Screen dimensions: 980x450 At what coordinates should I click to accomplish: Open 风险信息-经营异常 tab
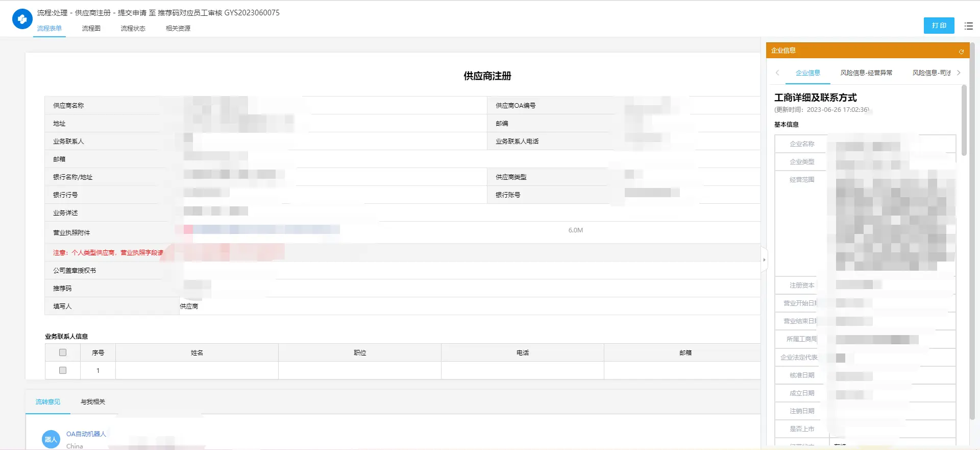tap(867, 73)
